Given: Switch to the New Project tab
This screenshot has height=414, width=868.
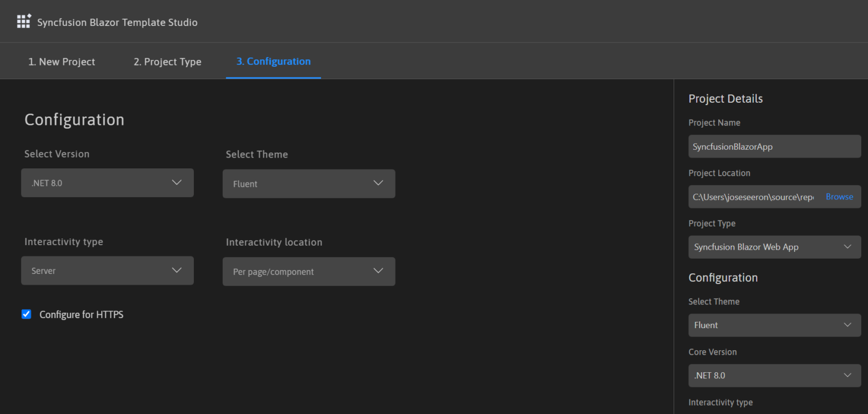Looking at the screenshot, I should click(62, 61).
